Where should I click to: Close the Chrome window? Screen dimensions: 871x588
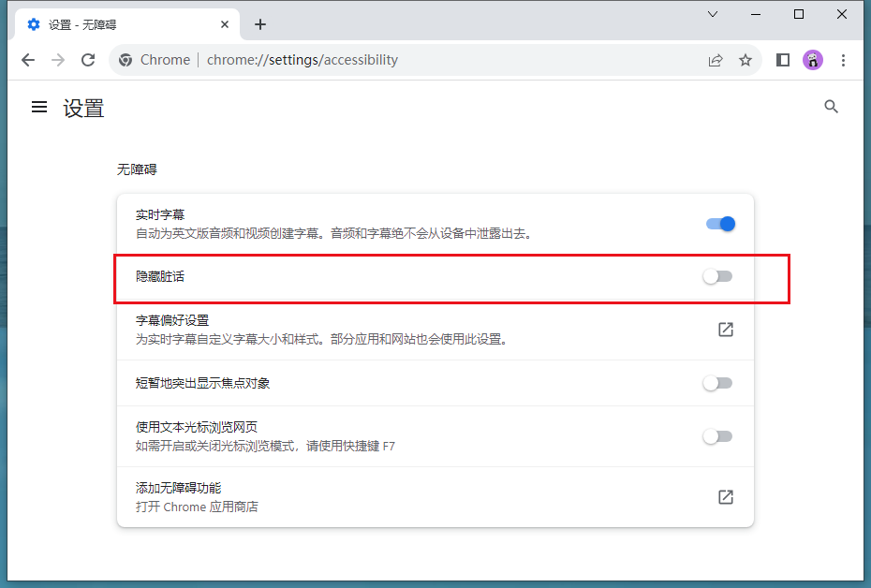pos(842,14)
